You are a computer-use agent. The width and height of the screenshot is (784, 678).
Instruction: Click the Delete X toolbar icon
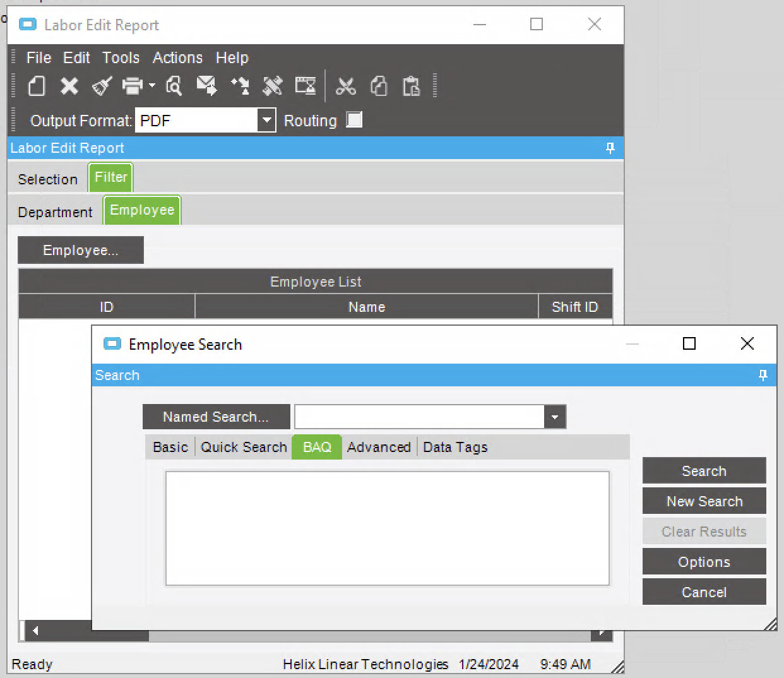(x=69, y=86)
